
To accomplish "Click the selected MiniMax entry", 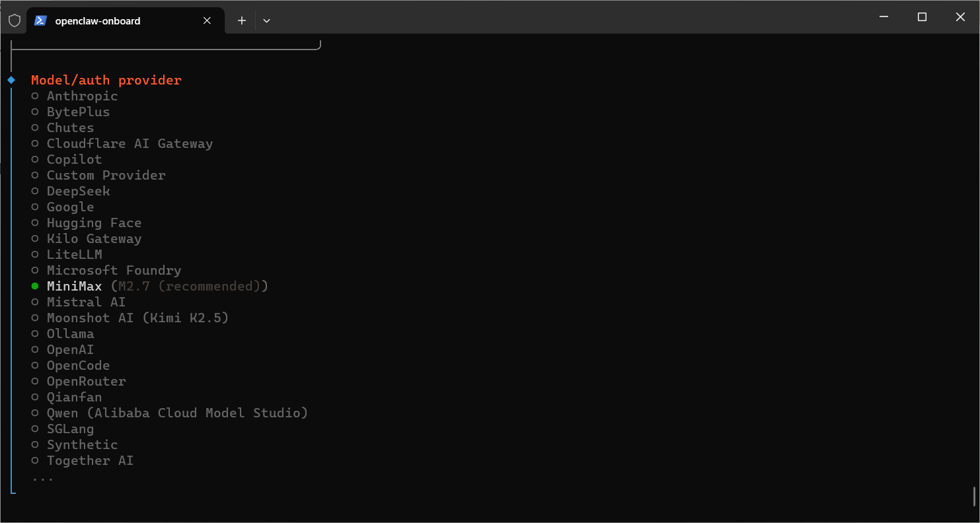I will pyautogui.click(x=150, y=286).
